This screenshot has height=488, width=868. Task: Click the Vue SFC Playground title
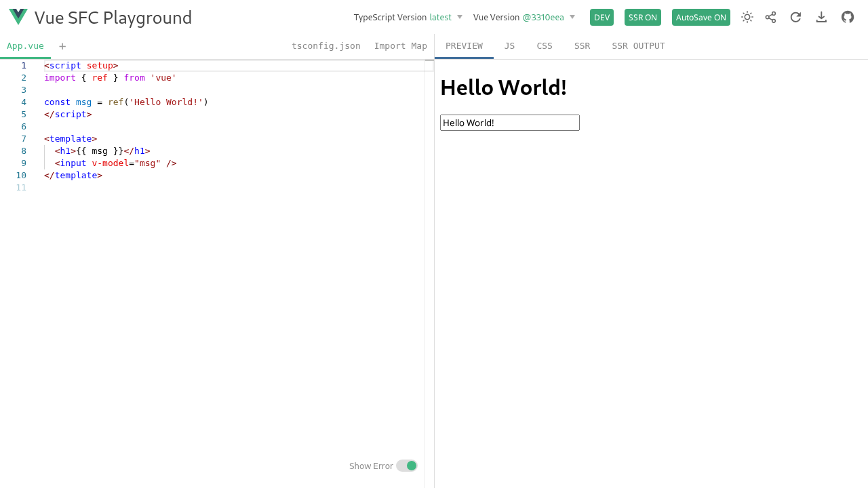(113, 18)
